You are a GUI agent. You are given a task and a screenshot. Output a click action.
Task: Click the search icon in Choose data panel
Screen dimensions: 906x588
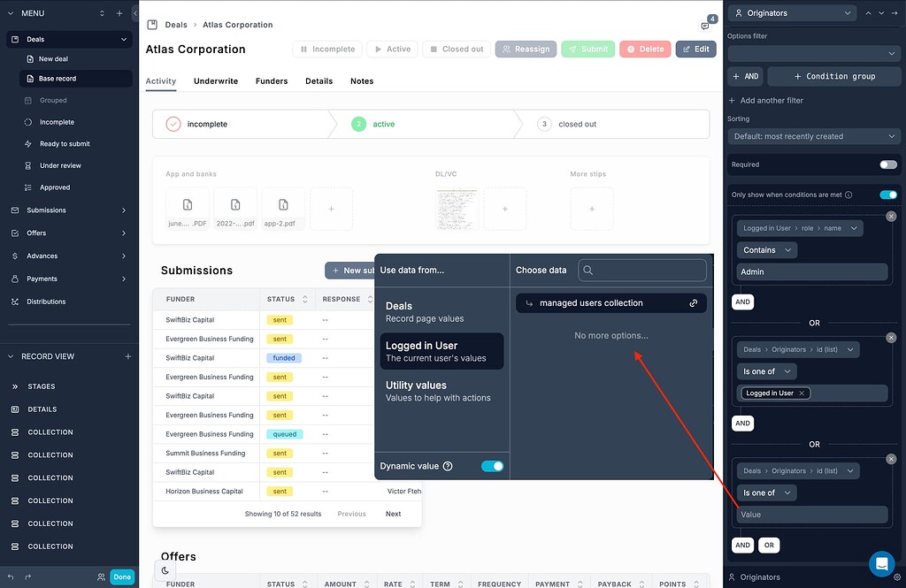click(x=586, y=268)
